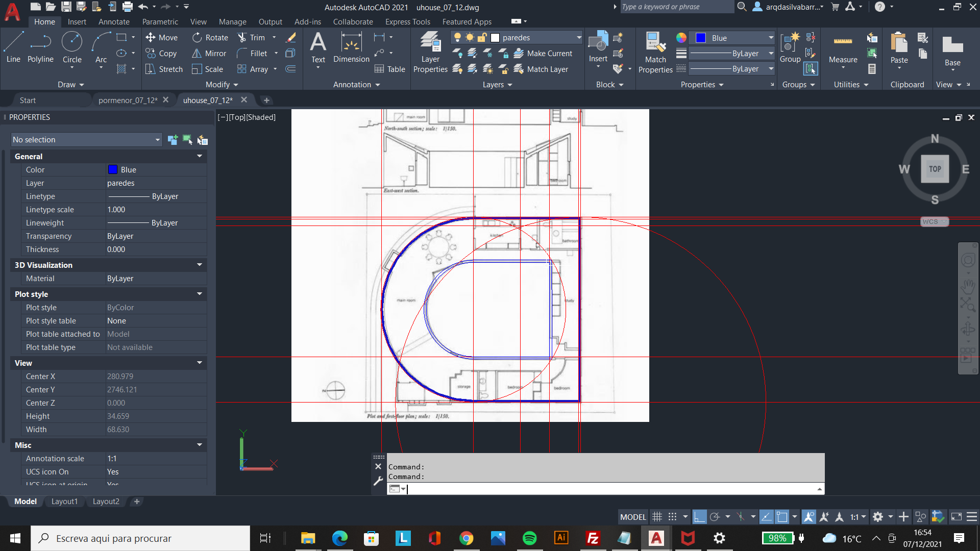Click the Paste tool
This screenshot has height=551, width=980.
pyautogui.click(x=899, y=47)
